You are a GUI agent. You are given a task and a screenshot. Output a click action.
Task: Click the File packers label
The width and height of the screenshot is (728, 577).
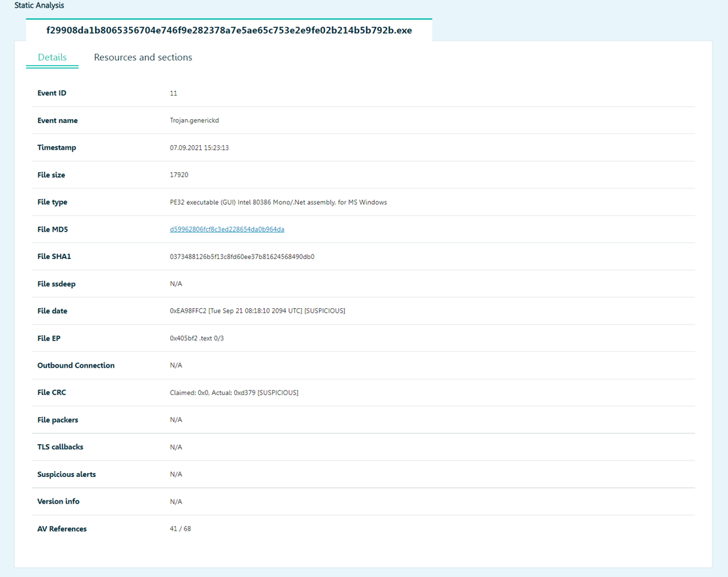58,420
